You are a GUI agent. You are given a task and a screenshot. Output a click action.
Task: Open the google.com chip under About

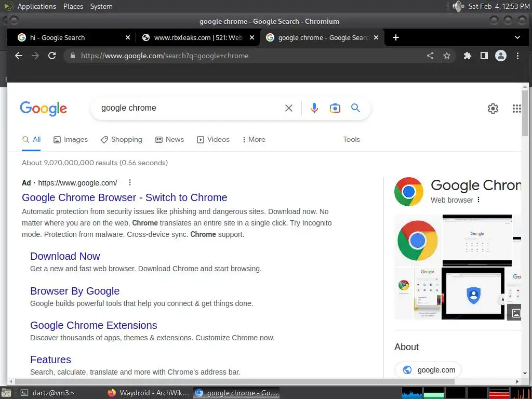[x=428, y=370]
